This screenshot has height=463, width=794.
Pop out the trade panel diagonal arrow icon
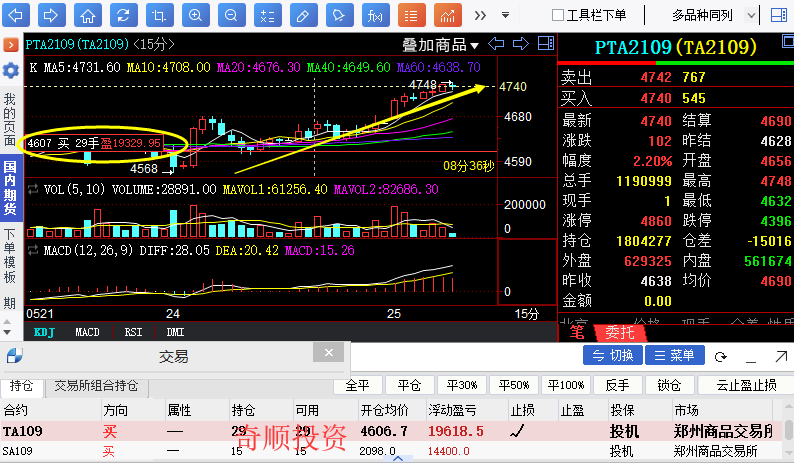tap(781, 357)
